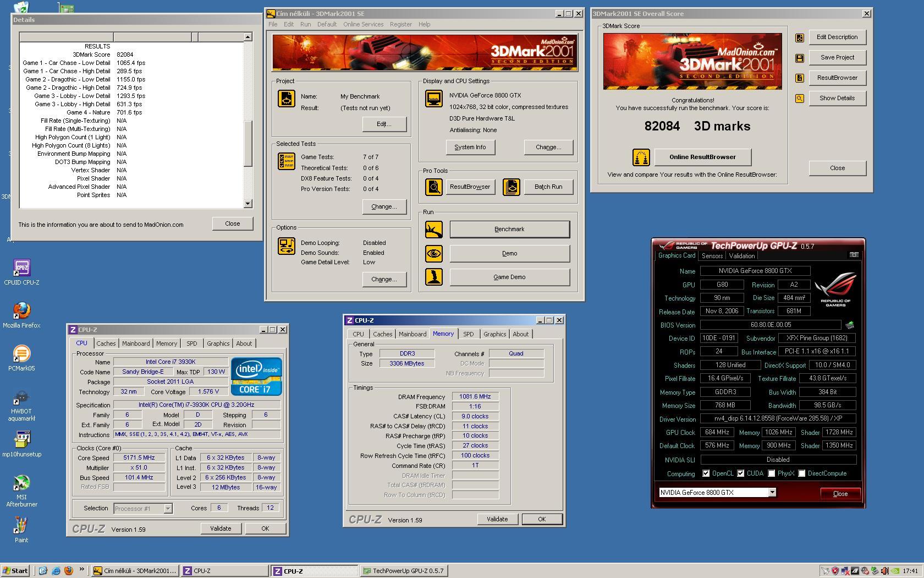This screenshot has height=578, width=924.
Task: Switch to Mainboard tab in left CPU-Z window
Action: pyautogui.click(x=136, y=343)
